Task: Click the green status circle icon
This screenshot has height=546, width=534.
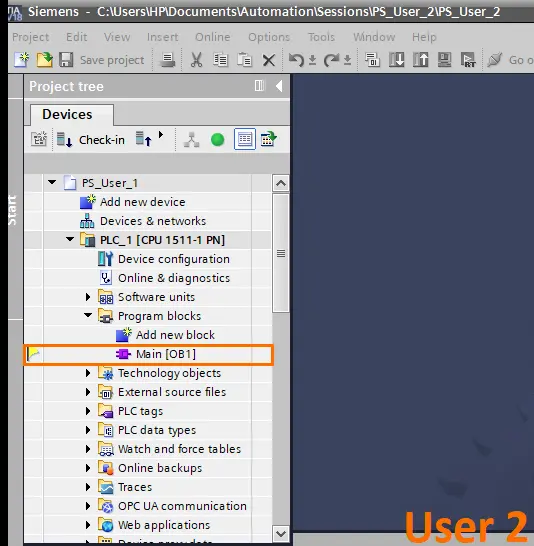Action: [x=218, y=140]
